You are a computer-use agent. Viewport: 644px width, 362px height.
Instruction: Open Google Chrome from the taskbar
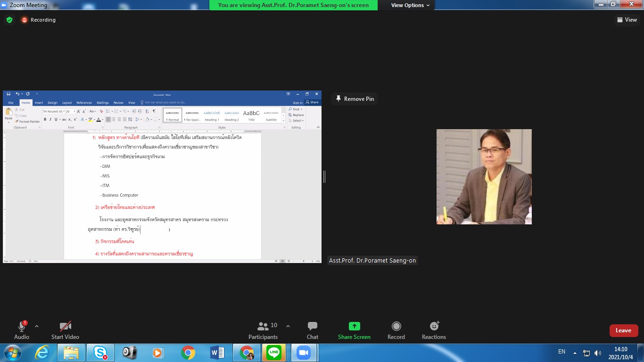click(x=188, y=353)
